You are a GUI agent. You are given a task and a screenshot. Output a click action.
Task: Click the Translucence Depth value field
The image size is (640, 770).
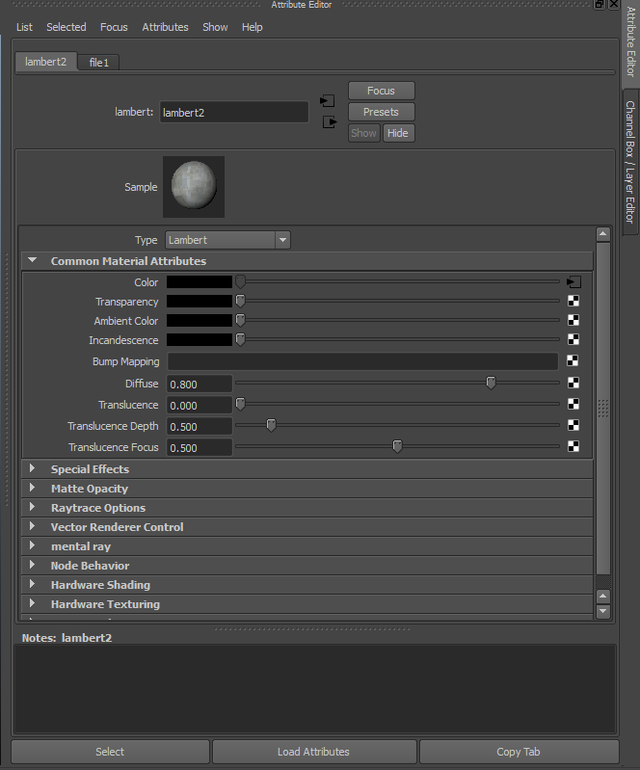pyautogui.click(x=199, y=426)
